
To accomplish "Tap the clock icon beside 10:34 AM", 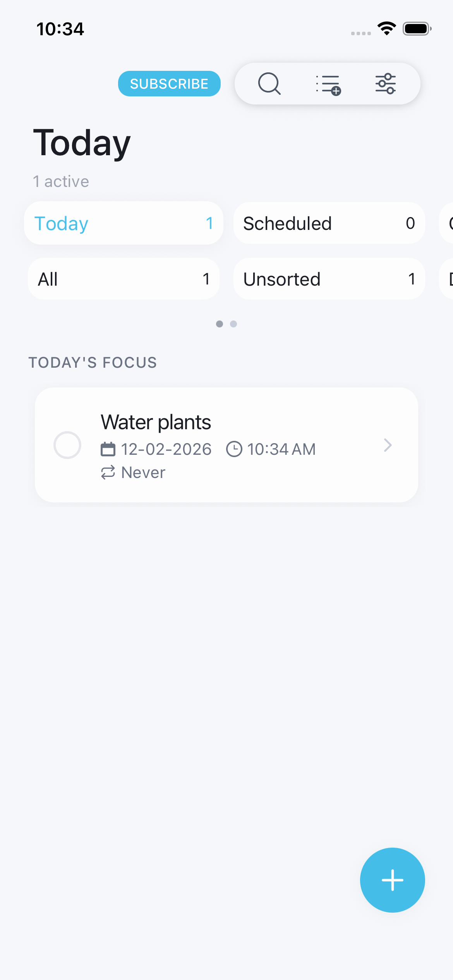I will point(234,449).
